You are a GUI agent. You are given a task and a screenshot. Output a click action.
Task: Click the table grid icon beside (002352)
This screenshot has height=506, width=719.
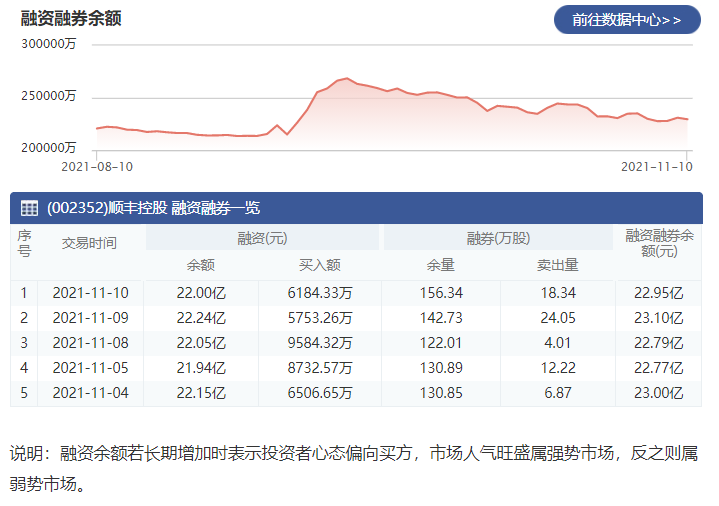pos(29,208)
